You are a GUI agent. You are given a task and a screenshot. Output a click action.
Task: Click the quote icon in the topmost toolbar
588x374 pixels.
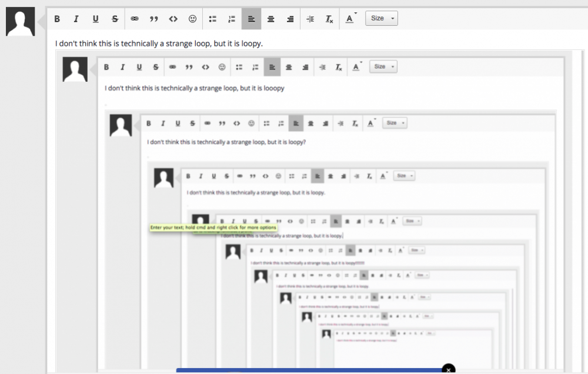(x=154, y=19)
